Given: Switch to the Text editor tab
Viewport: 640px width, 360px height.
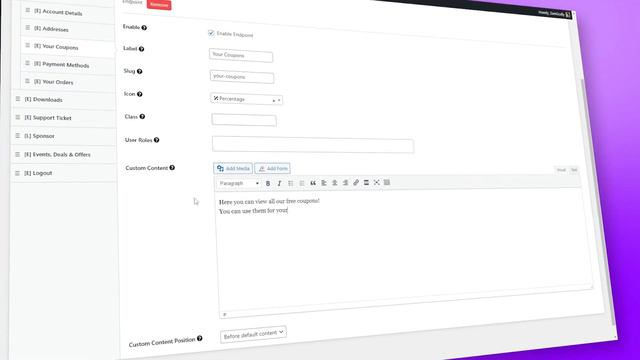Looking at the screenshot, I should [574, 170].
